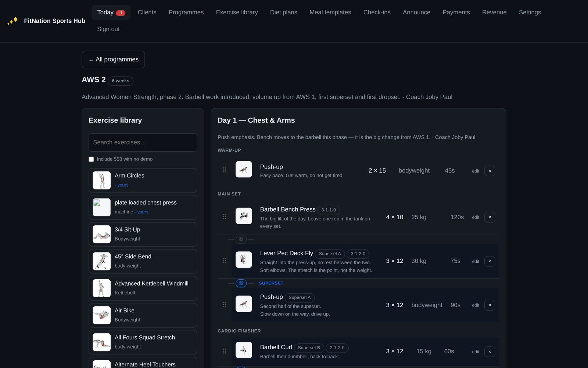Click drag handle beside Barbell Bench Press

coord(224,217)
